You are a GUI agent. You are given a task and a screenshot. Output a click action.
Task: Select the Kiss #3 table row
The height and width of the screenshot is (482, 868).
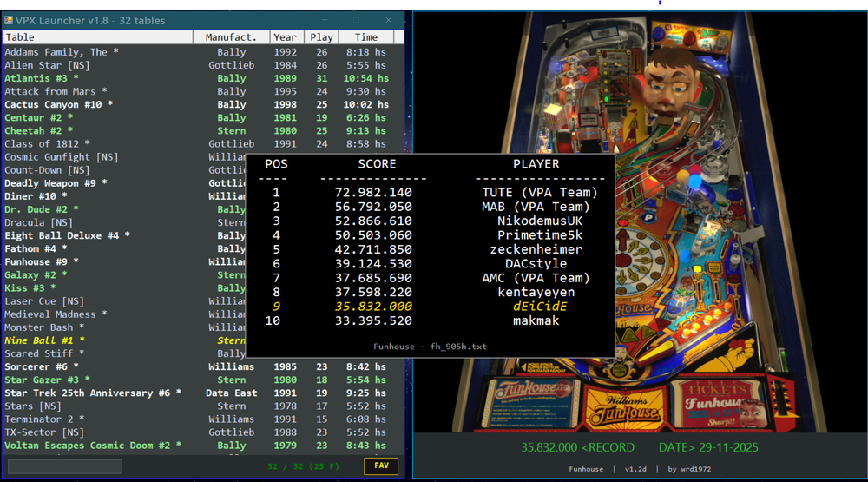(x=124, y=288)
